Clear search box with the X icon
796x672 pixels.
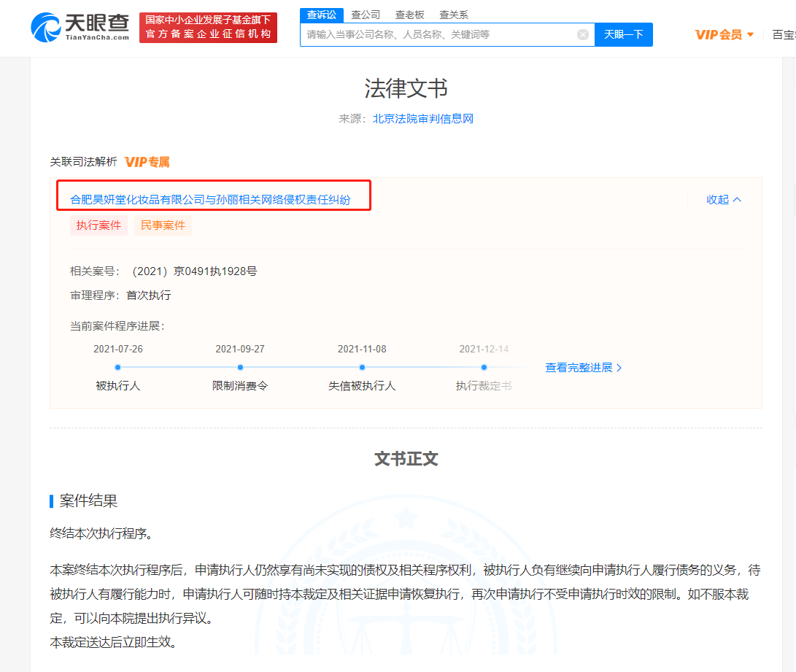pyautogui.click(x=583, y=34)
